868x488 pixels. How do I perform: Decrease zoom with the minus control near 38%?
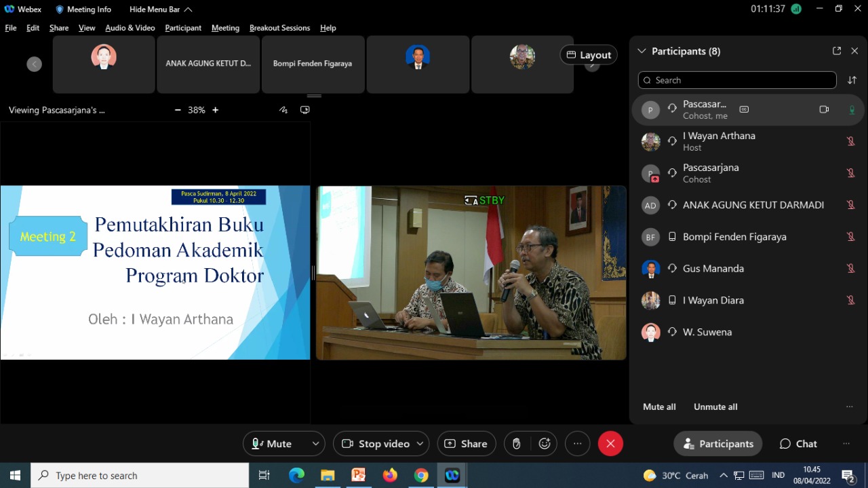pyautogui.click(x=177, y=109)
